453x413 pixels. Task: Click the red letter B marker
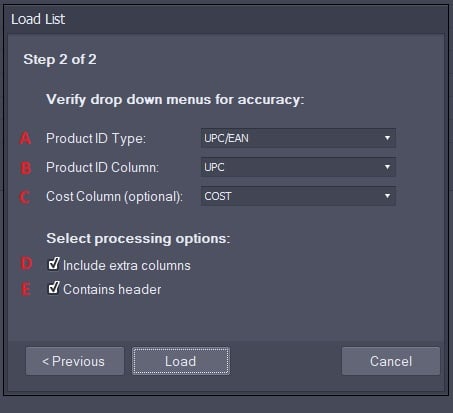coord(26,168)
